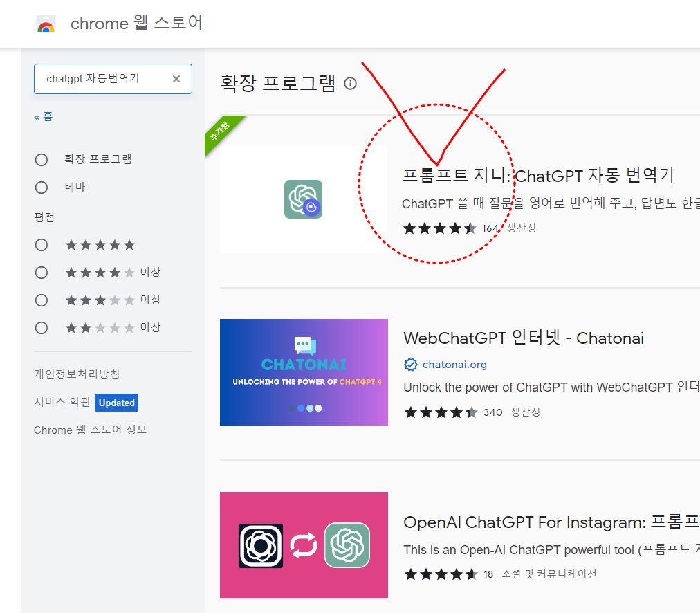The image size is (700, 613).
Task: Open the pink OpenAI ChatGPT For Instagram thumbnail
Action: 304,545
